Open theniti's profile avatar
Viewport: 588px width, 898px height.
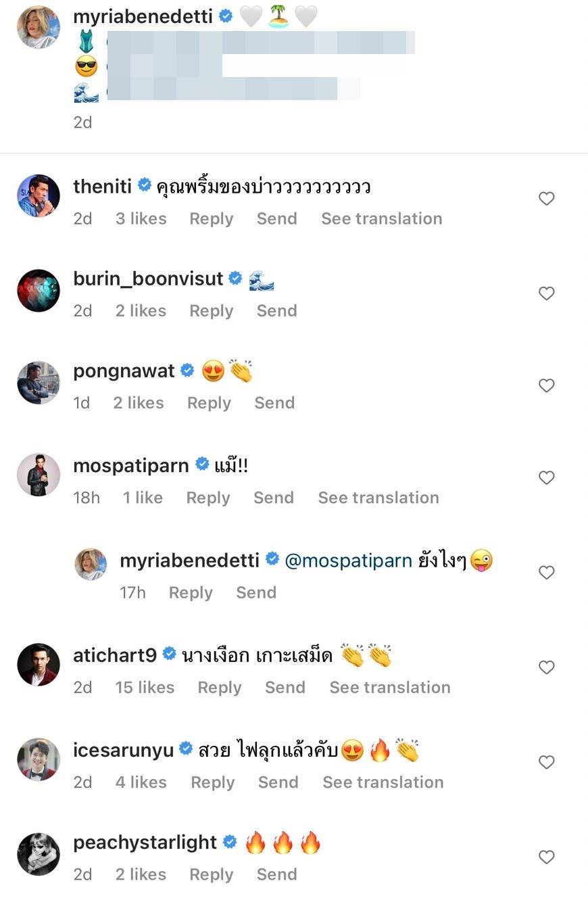(39, 195)
